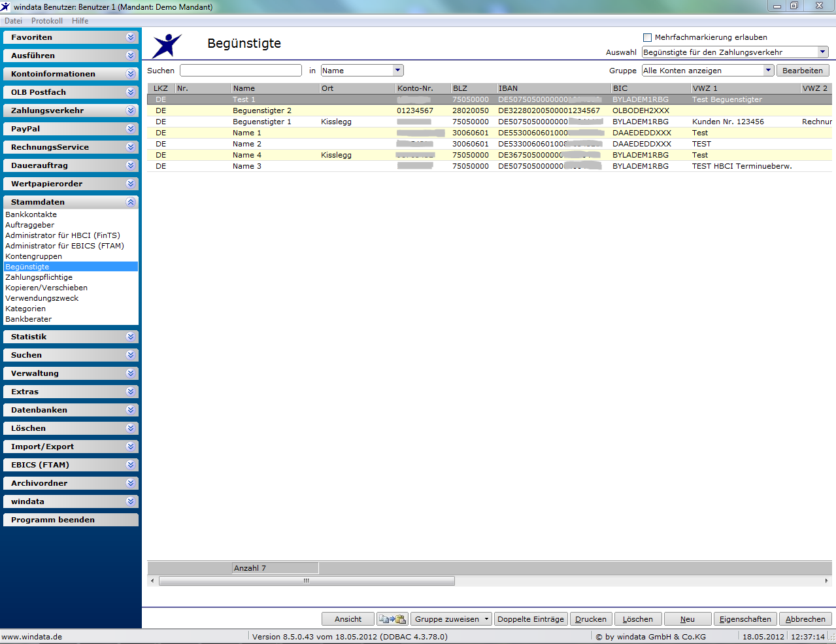Select the Beguenstigter 2 row
This screenshot has width=836, height=644.
coord(490,110)
